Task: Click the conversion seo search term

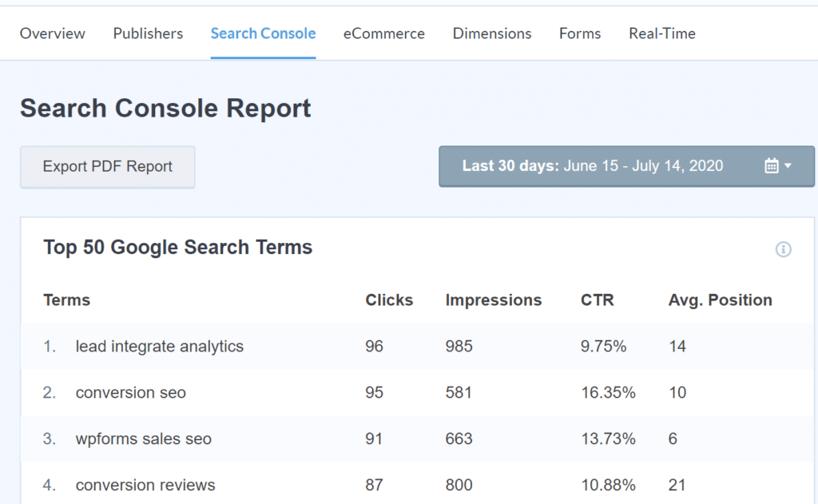Action: pos(130,392)
